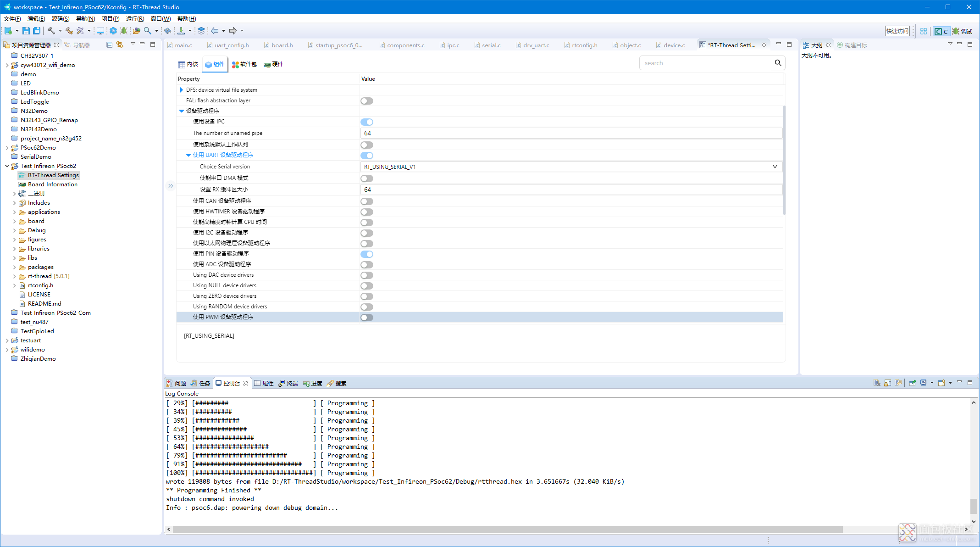The image size is (980, 547).
Task: Switch to the C perspective
Action: [941, 31]
